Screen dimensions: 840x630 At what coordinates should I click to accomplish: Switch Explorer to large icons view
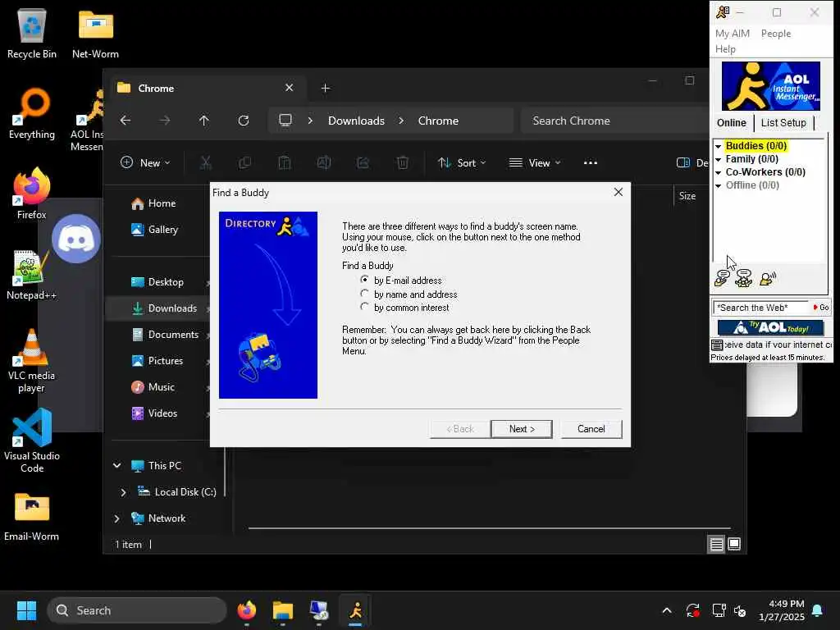click(734, 545)
